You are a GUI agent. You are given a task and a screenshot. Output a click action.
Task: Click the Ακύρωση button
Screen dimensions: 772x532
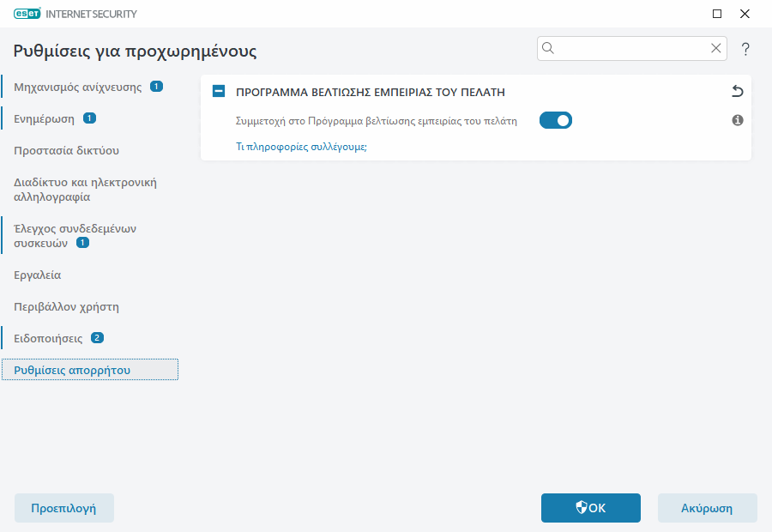click(707, 508)
